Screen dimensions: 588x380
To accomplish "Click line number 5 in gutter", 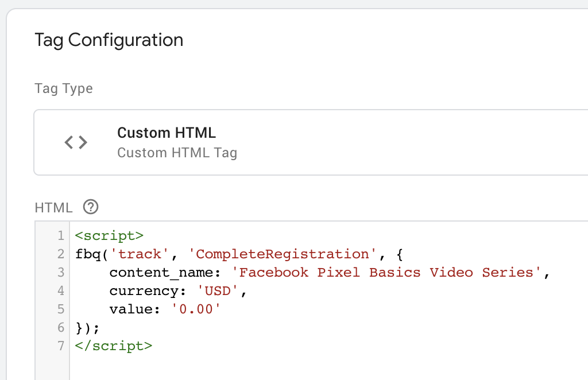I will [61, 309].
